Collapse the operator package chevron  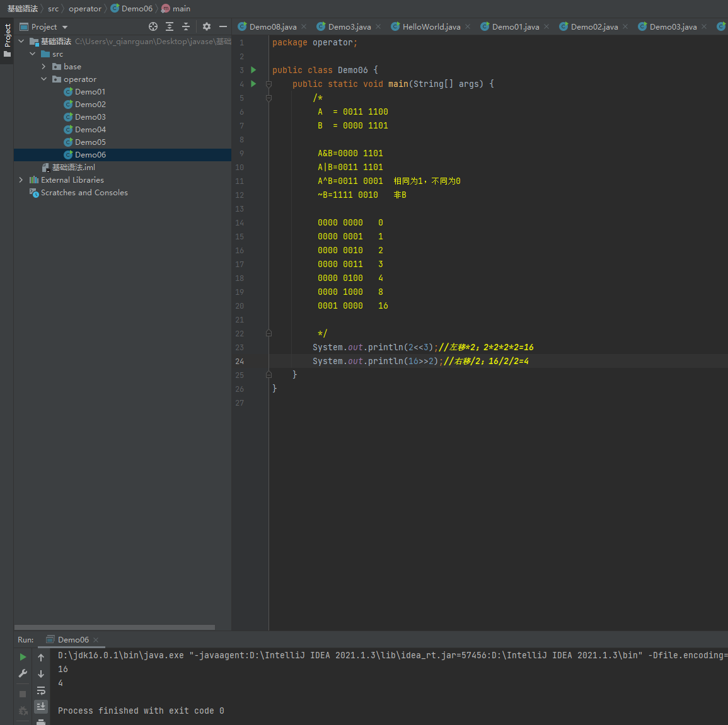click(43, 79)
